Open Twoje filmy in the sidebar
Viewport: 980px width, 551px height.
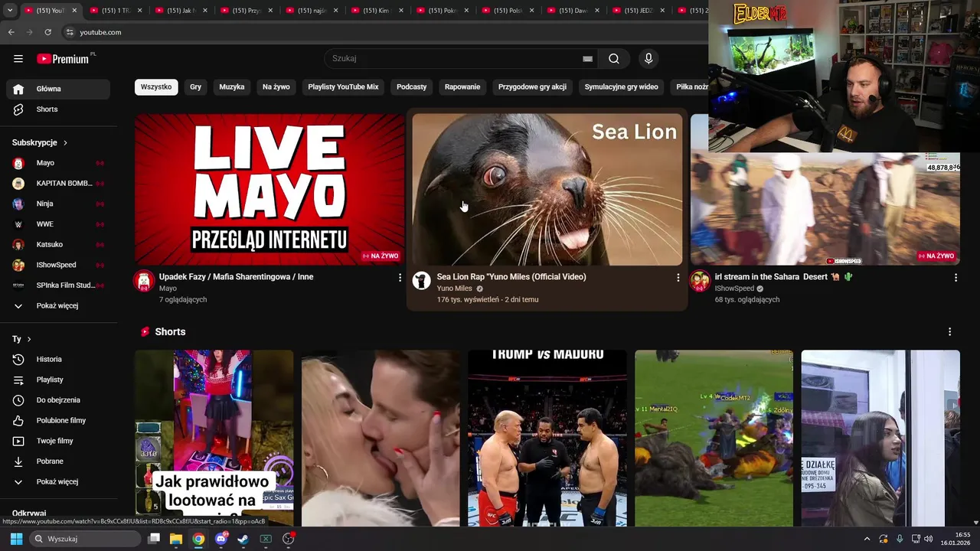click(x=58, y=441)
